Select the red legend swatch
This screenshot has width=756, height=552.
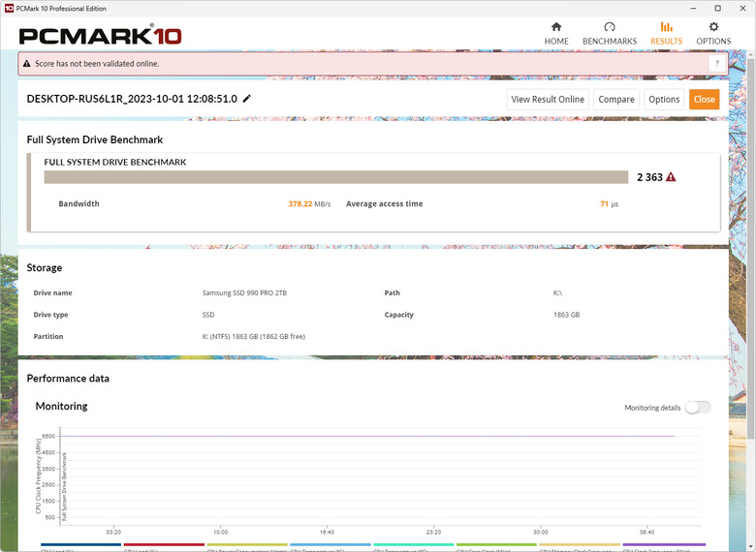pyautogui.click(x=164, y=545)
